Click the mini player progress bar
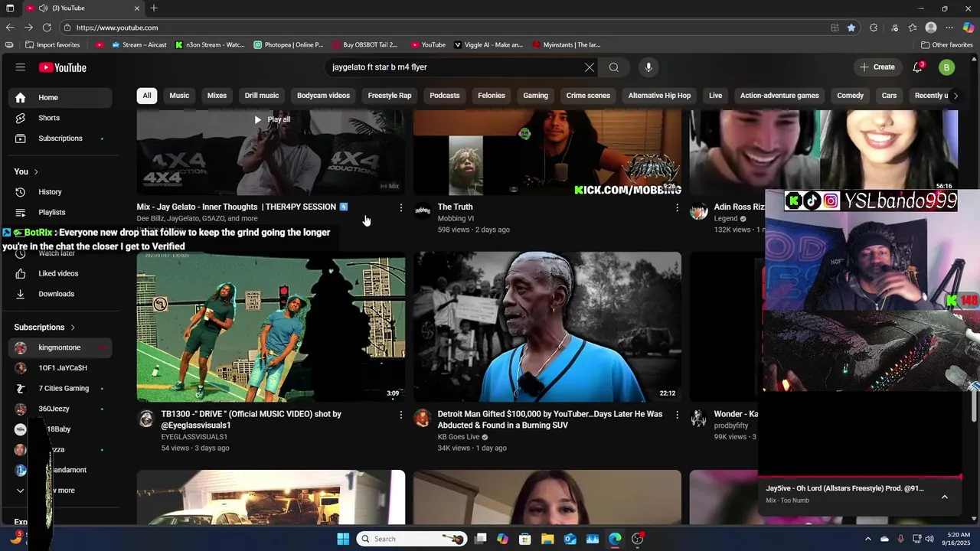This screenshot has height=551, width=980. (860, 478)
